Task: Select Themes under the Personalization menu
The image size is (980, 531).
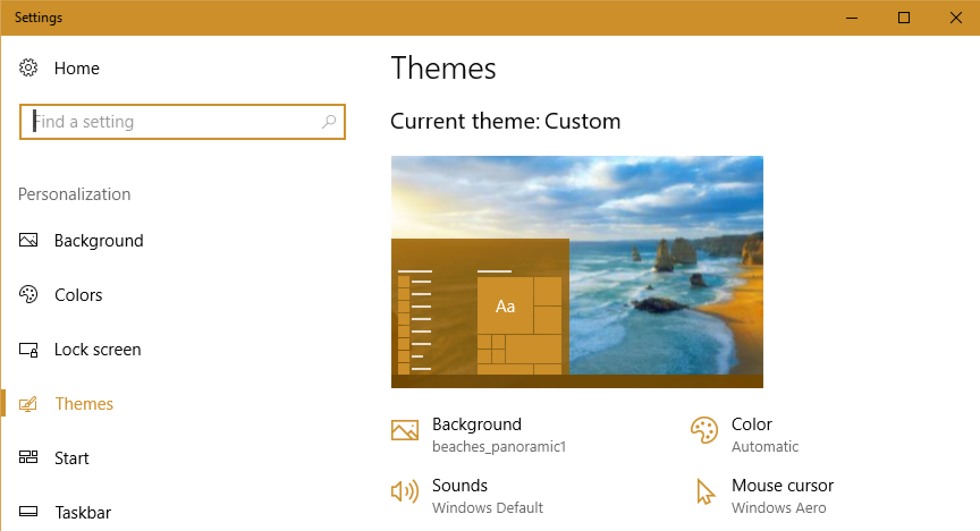Action: pyautogui.click(x=84, y=403)
